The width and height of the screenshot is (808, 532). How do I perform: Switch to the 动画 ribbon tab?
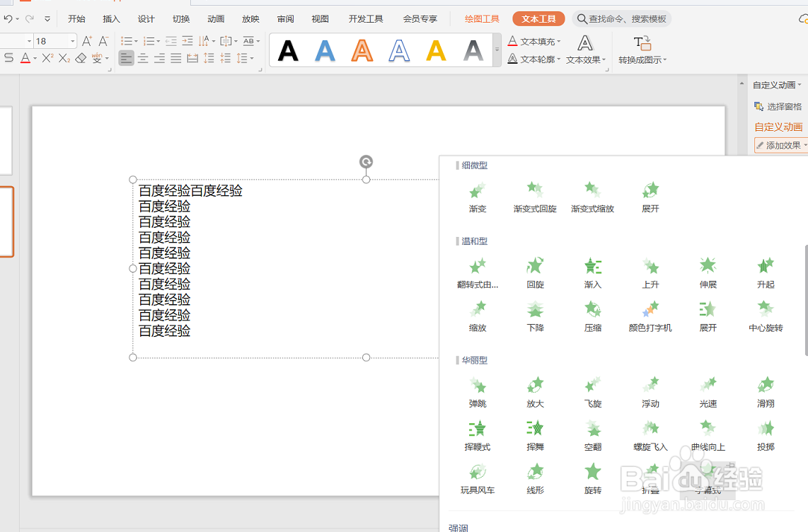tap(215, 19)
